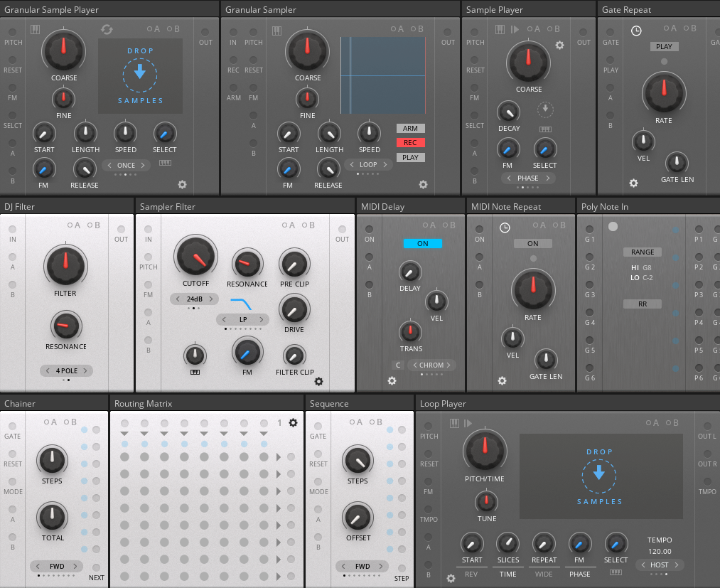Open the LOOP mode selector in Granular Sampler

pyautogui.click(x=367, y=164)
